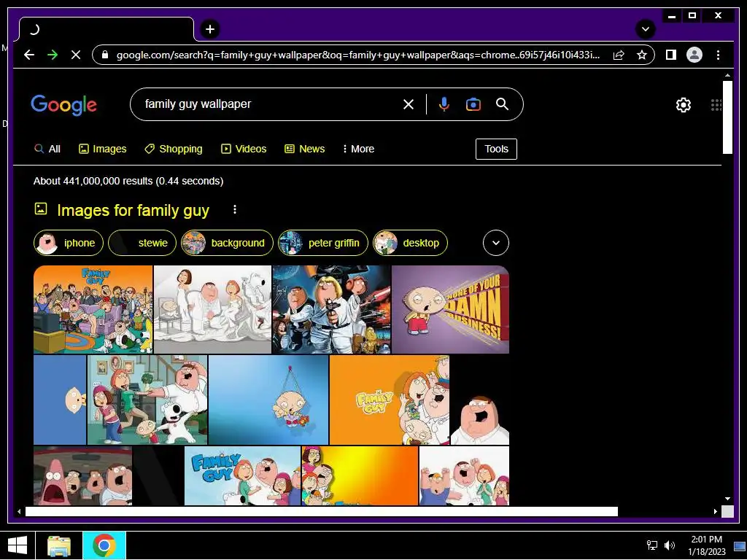Open the volume tray icon
Image resolution: width=747 pixels, height=560 pixels.
tap(670, 545)
